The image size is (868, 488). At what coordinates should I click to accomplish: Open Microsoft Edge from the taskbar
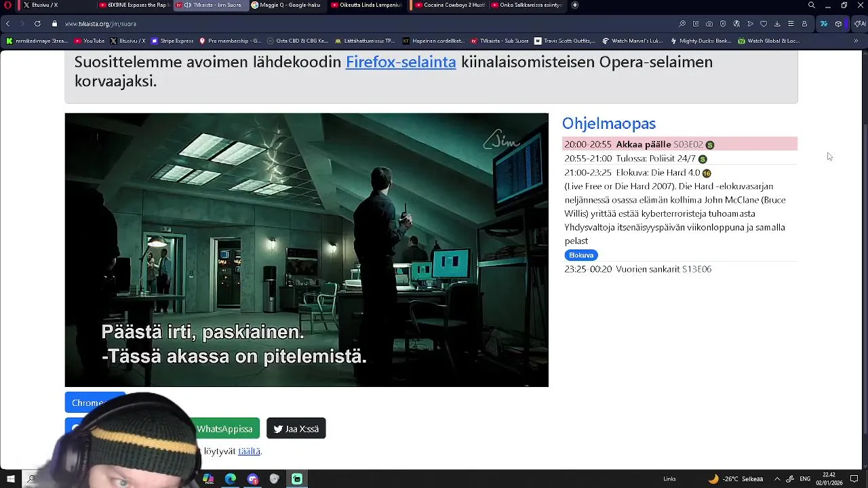click(231, 479)
